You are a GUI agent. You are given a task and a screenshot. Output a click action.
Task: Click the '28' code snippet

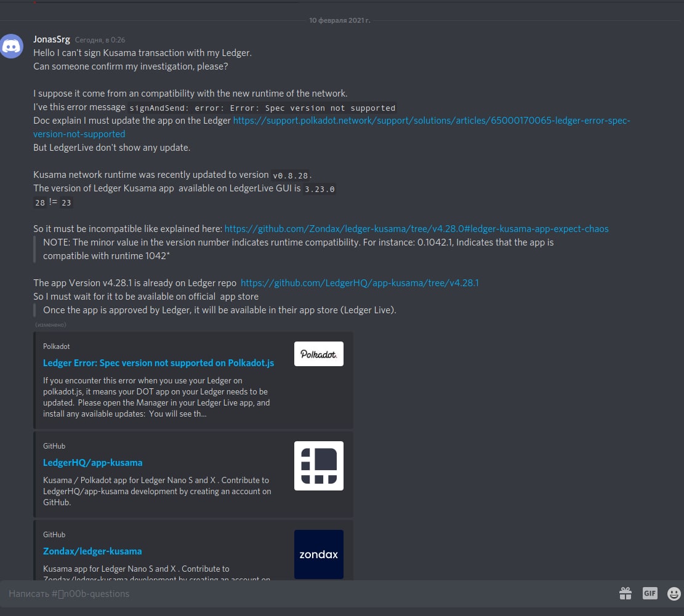[x=39, y=202]
